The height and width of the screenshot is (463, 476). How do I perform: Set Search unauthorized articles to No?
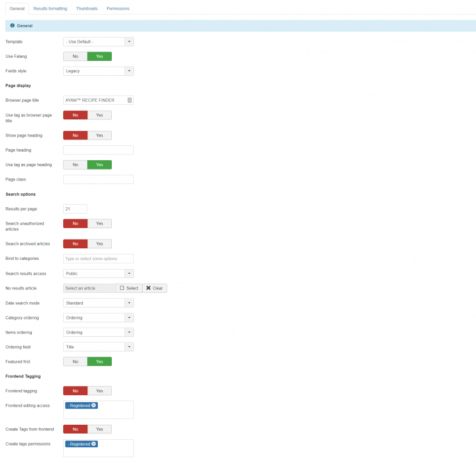coord(75,223)
